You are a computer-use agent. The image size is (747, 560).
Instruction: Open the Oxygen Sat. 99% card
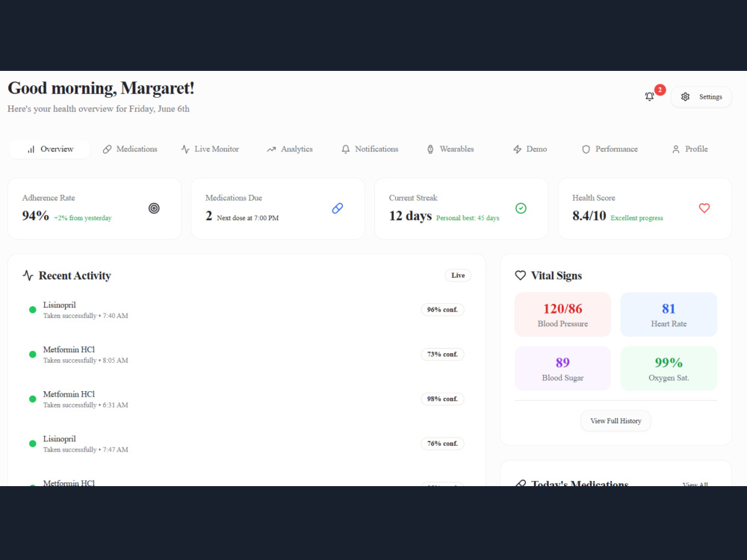tap(669, 369)
